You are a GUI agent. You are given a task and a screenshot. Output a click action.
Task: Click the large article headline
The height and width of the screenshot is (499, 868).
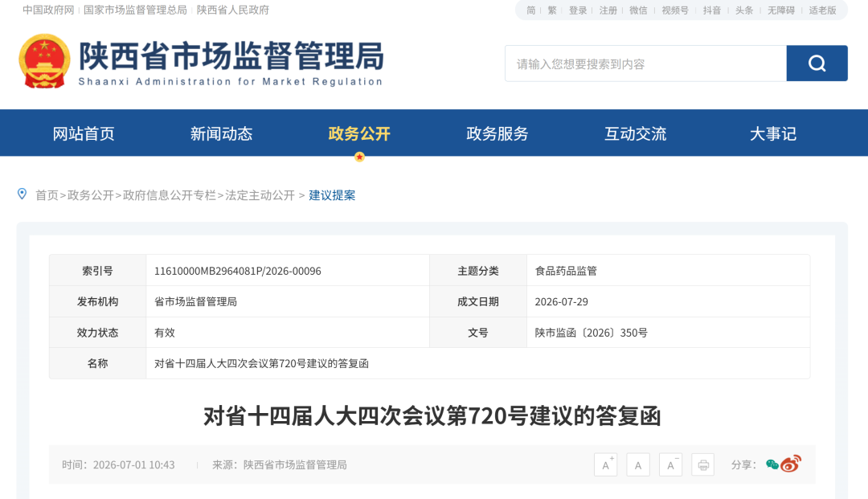click(432, 416)
